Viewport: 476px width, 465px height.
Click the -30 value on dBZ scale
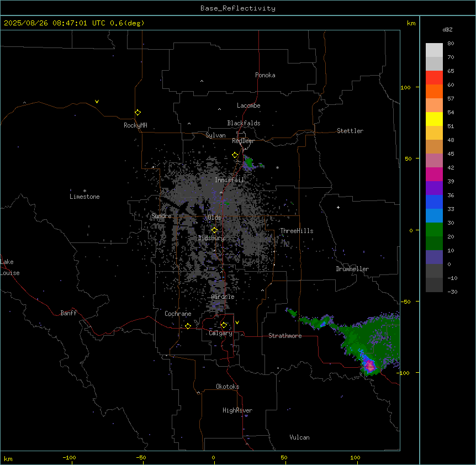452,292
